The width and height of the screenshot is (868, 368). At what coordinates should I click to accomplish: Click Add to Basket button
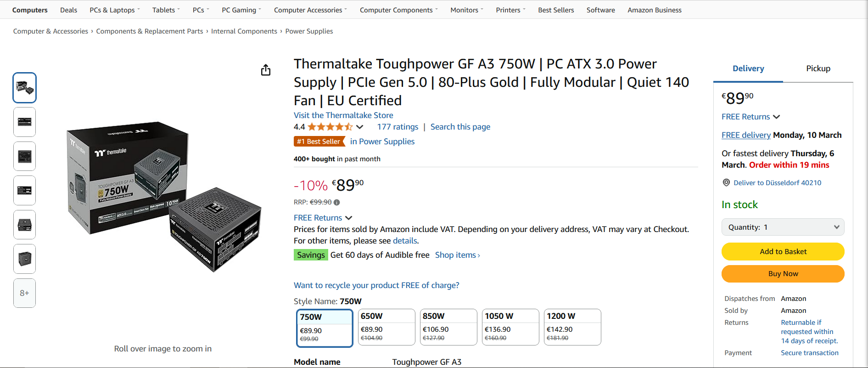783,251
